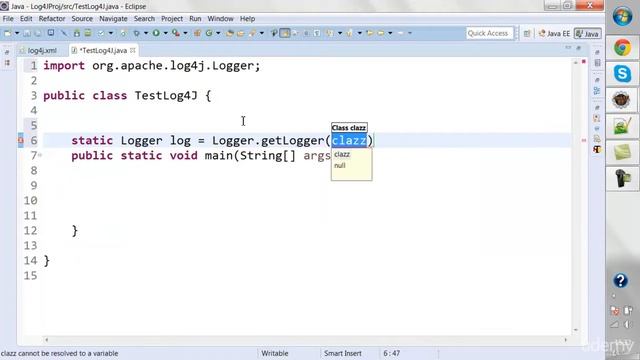Open the Refactor menu
The width and height of the screenshot is (640, 360).
pyautogui.click(x=52, y=19)
